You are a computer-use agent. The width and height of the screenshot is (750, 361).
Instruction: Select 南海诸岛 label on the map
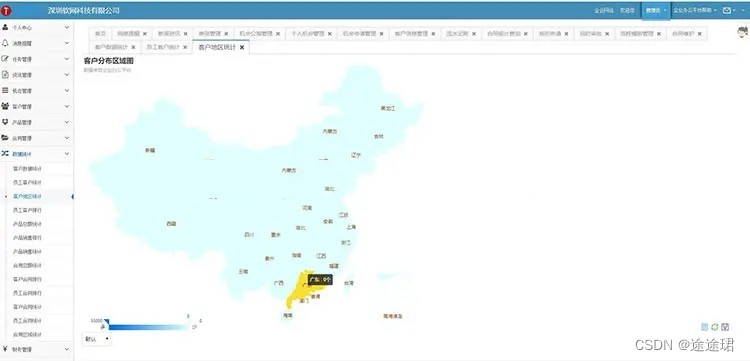pyautogui.click(x=393, y=316)
